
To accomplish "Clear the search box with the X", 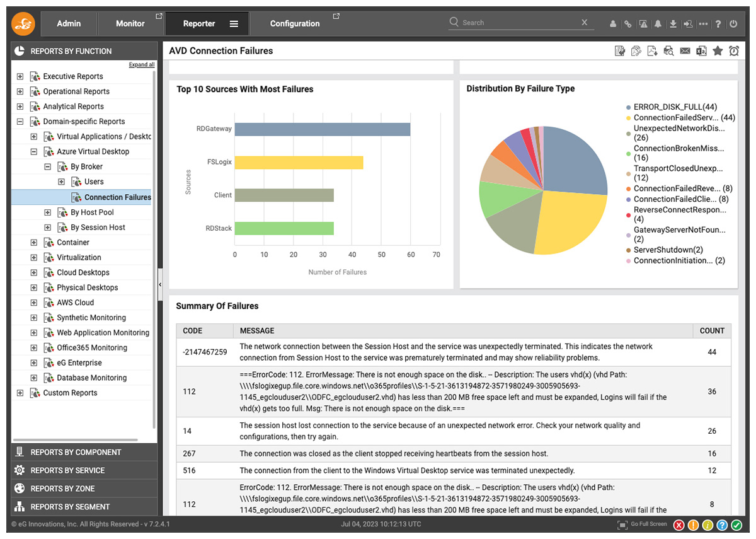I will pos(585,22).
